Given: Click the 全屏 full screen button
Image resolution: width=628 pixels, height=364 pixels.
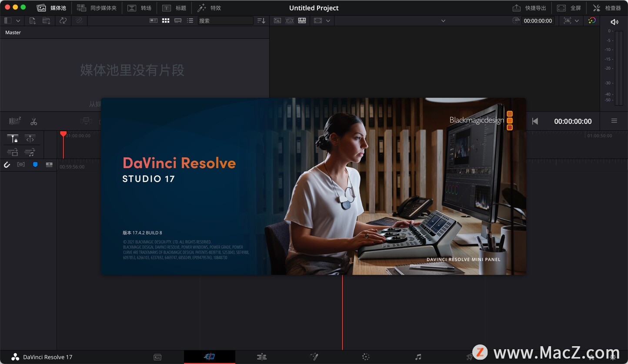Looking at the screenshot, I should (569, 8).
